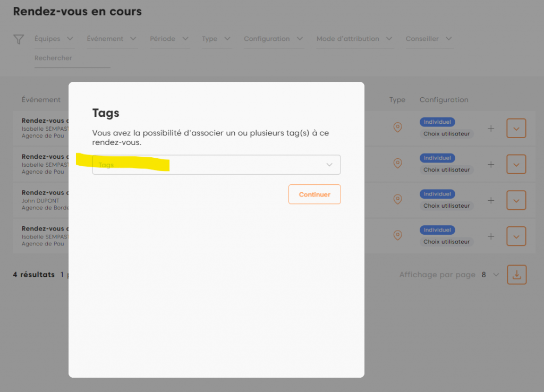
Task: Expand the second row's orange chevron button
Action: tap(516, 164)
